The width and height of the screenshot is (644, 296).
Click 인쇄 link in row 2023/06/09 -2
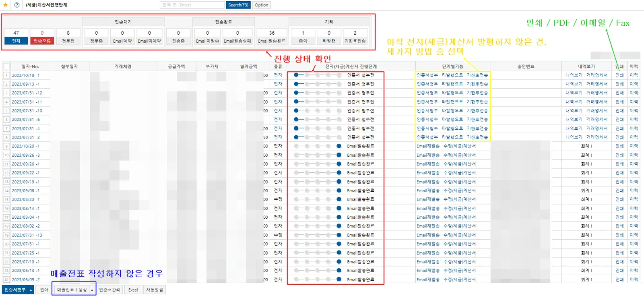(x=619, y=279)
